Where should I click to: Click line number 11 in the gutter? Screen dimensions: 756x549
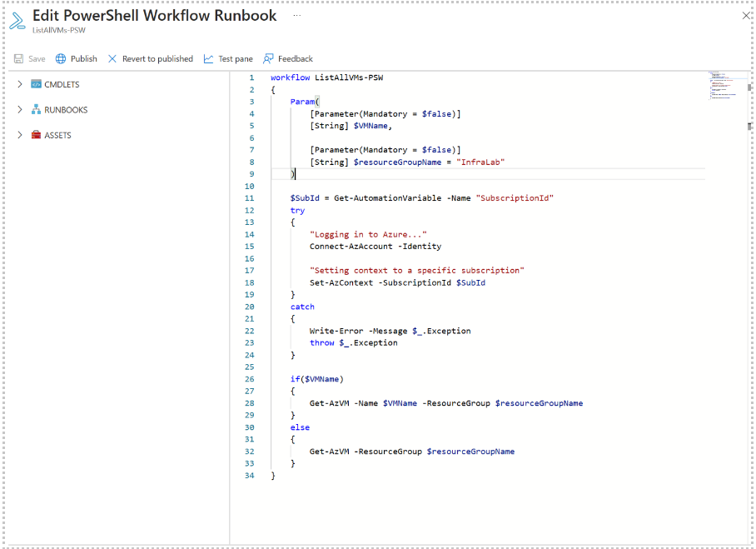[x=249, y=197]
